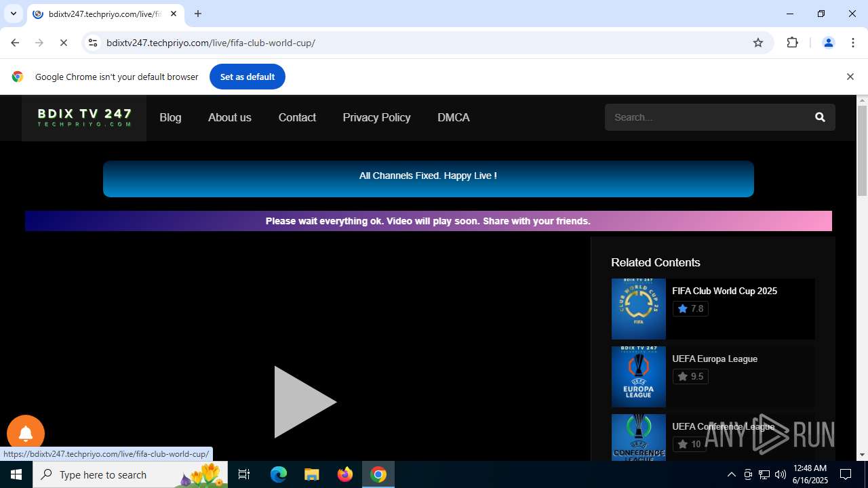Open site information icon in address bar
Image resolution: width=868 pixels, height=488 pixels.
[x=93, y=43]
